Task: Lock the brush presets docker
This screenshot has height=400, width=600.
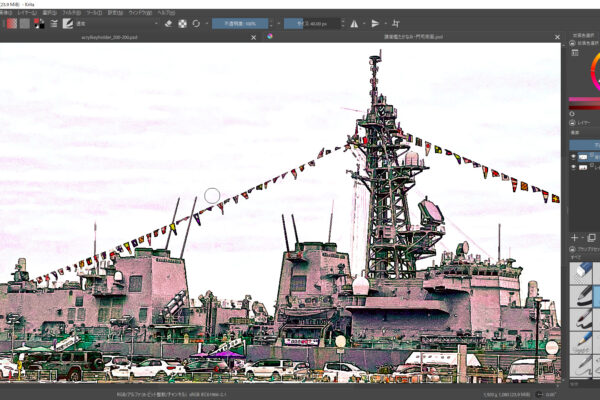Action: click(573, 249)
